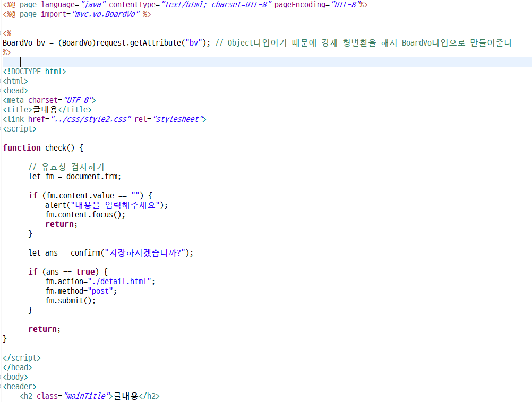Click the "function" keyword

pyautogui.click(x=22, y=148)
